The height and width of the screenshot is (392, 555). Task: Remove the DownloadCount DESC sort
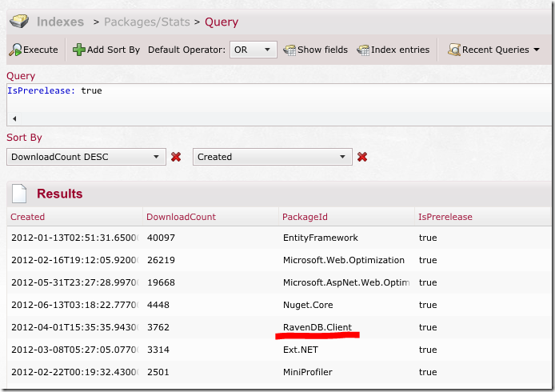coord(176,157)
